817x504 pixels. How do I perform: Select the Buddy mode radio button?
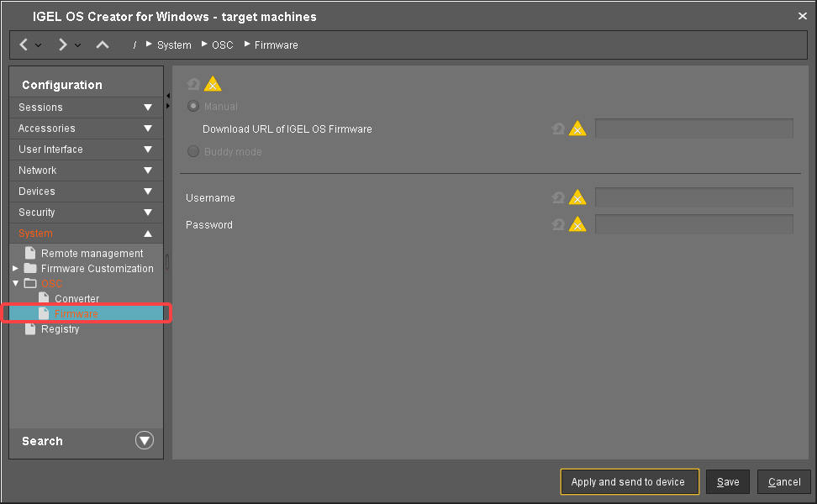[193, 152]
